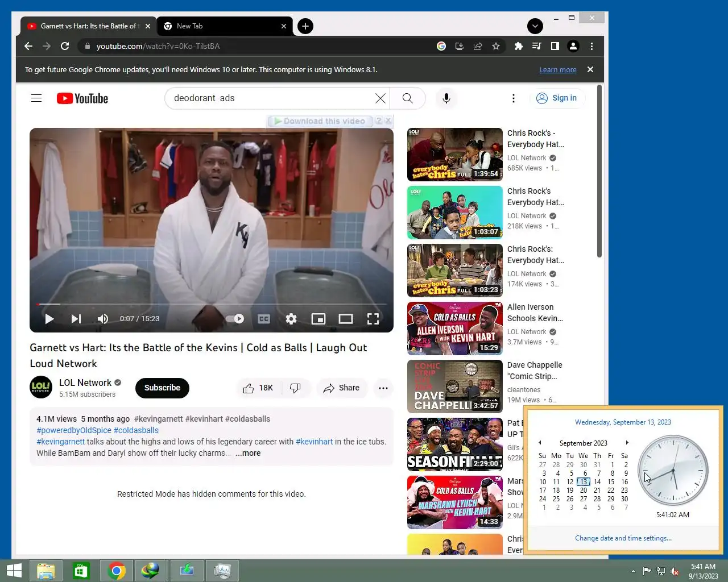Image resolution: width=728 pixels, height=582 pixels.
Task: Open YouTube settings three-dot menu
Action: tap(514, 98)
